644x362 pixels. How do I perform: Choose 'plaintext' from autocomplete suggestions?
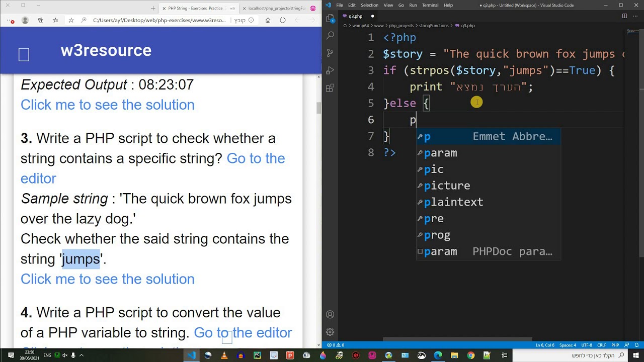(489, 202)
